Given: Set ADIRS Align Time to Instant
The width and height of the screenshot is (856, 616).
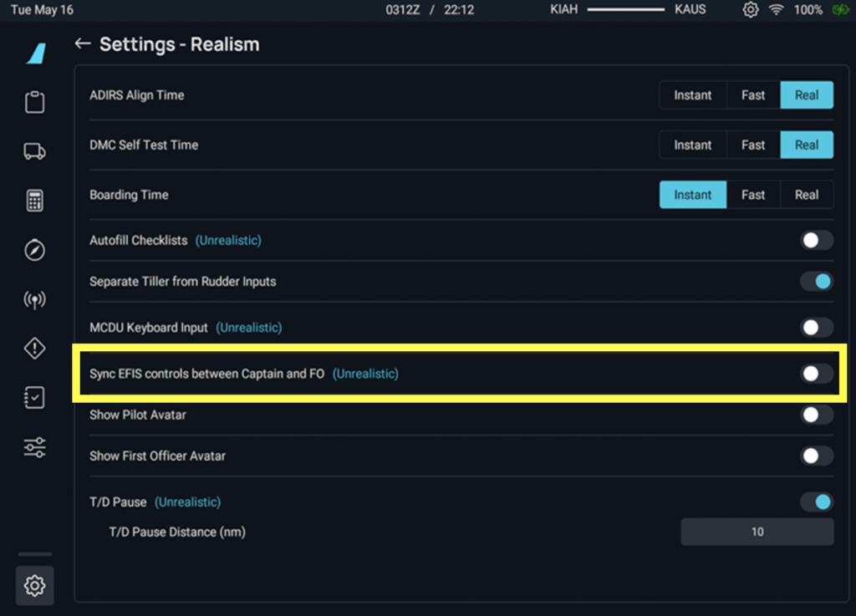Looking at the screenshot, I should [693, 95].
